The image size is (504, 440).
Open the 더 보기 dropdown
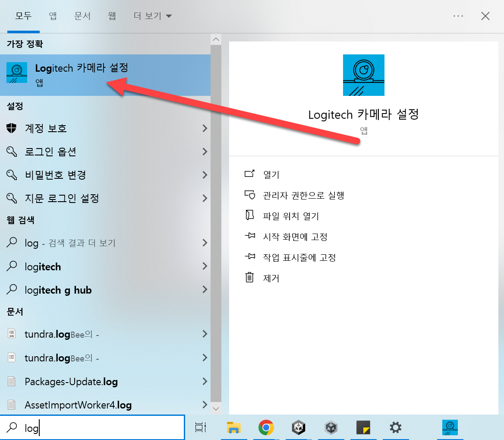coord(153,16)
